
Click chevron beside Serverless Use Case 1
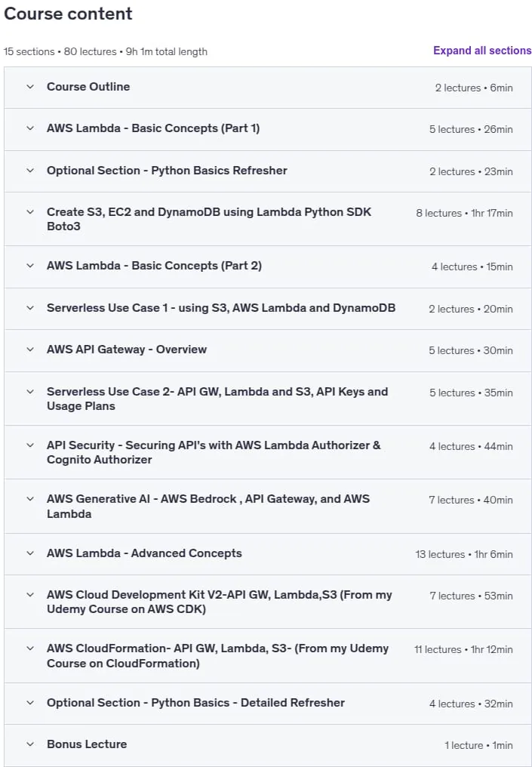(x=30, y=308)
